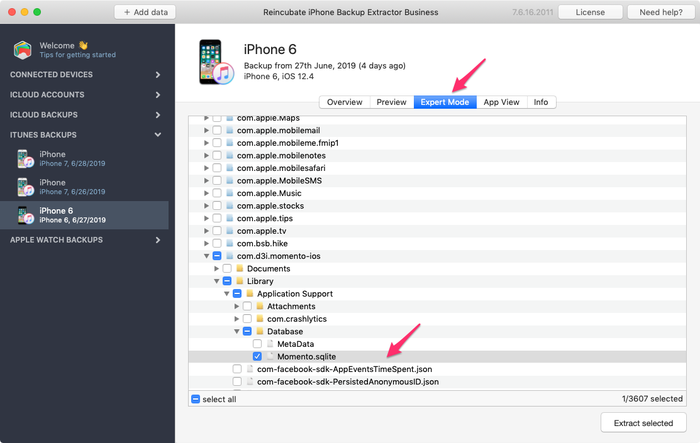
Task: Click the com.apple.MobileSMS folder icon
Action: [229, 180]
